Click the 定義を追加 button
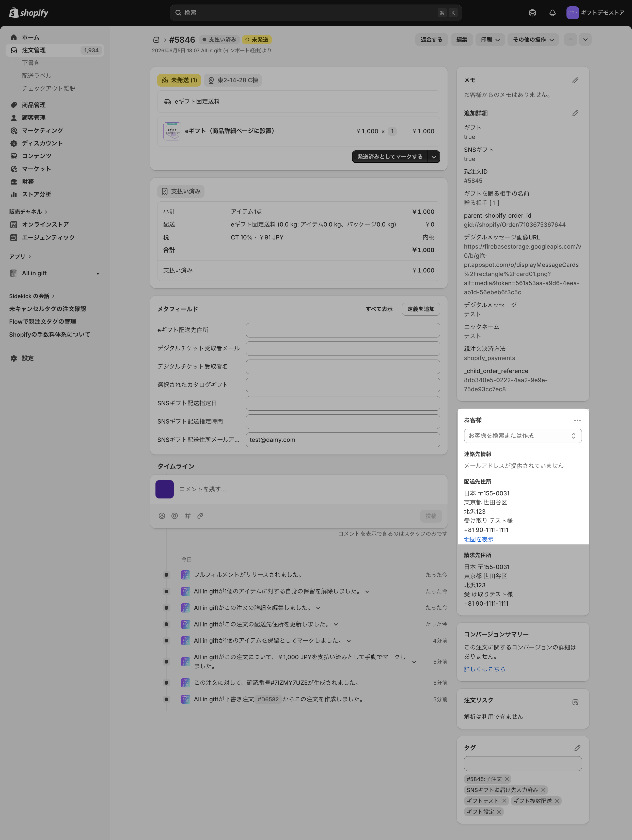This screenshot has height=840, width=632. (x=421, y=309)
